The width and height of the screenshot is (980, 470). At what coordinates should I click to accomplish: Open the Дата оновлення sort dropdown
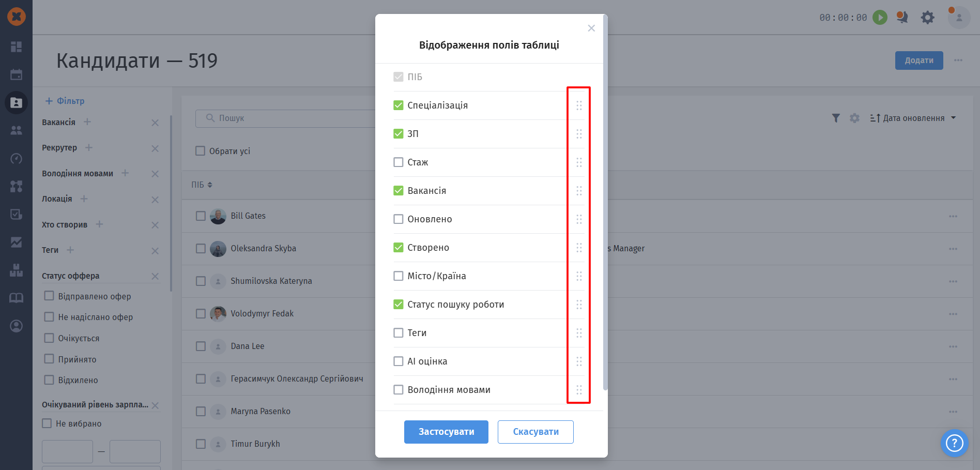pos(913,118)
